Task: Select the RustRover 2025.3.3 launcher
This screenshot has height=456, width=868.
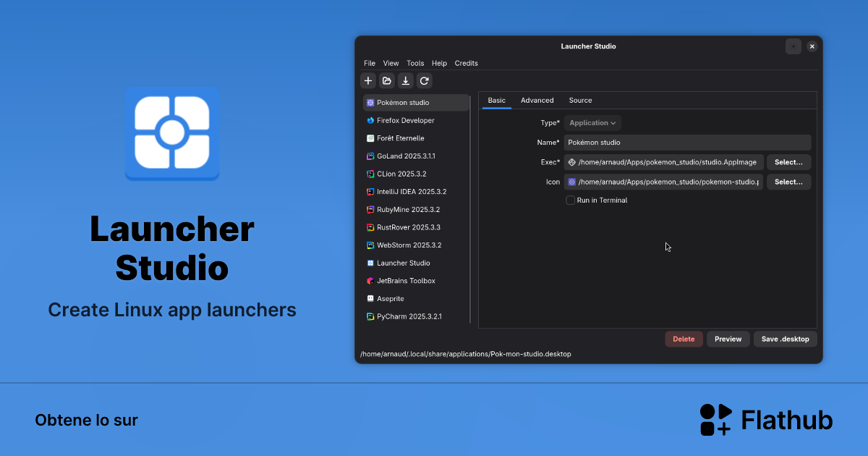Action: tap(407, 227)
